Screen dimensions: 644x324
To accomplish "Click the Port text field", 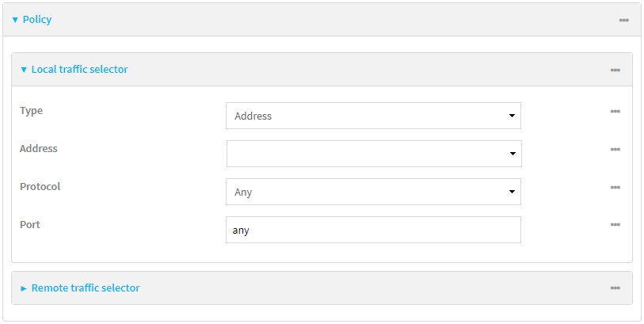I will (373, 230).
